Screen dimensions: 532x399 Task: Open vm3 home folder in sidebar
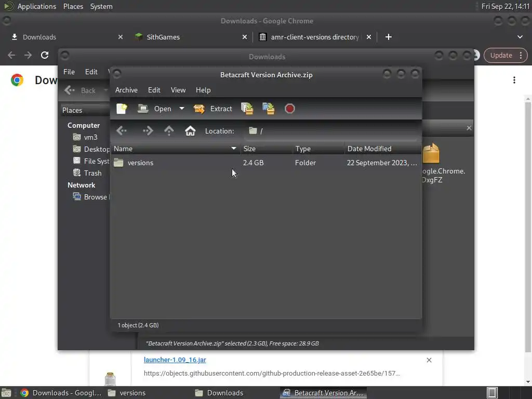point(86,137)
